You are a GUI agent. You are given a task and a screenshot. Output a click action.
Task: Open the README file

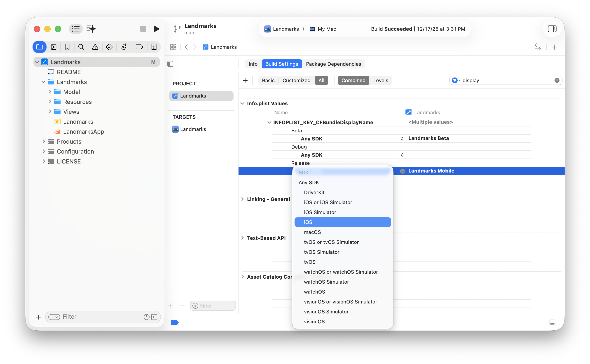69,72
